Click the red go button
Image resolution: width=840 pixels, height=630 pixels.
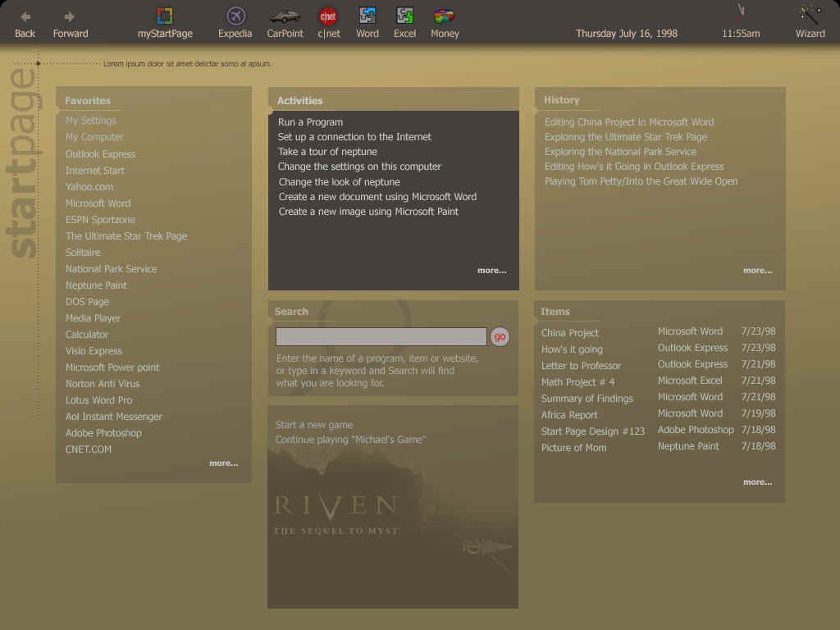[x=500, y=337]
